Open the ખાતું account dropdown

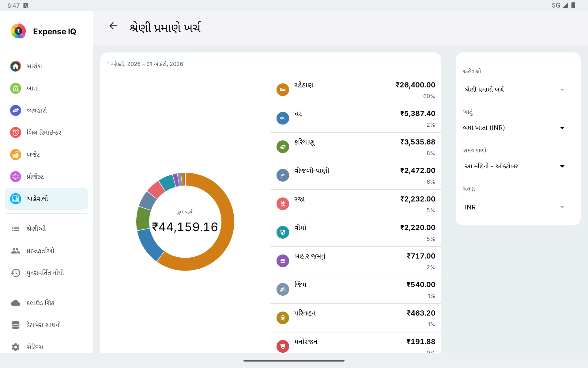pyautogui.click(x=514, y=128)
